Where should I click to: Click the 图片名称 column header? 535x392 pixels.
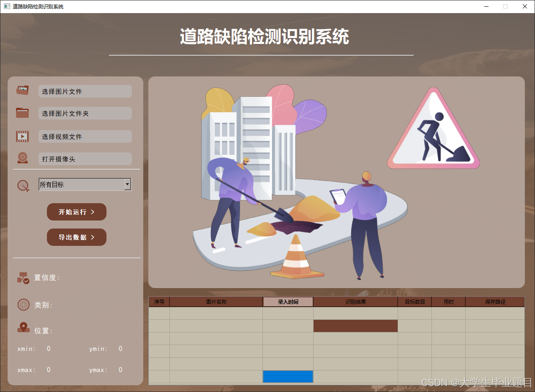coord(216,302)
